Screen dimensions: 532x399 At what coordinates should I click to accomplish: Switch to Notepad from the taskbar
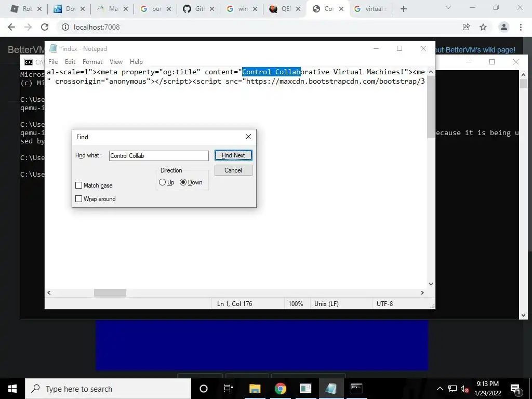click(331, 389)
